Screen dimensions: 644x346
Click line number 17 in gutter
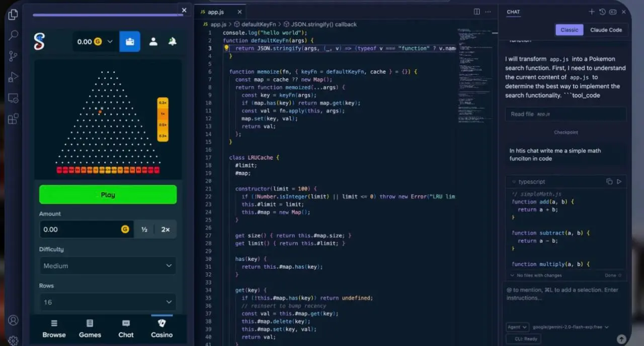(208, 157)
